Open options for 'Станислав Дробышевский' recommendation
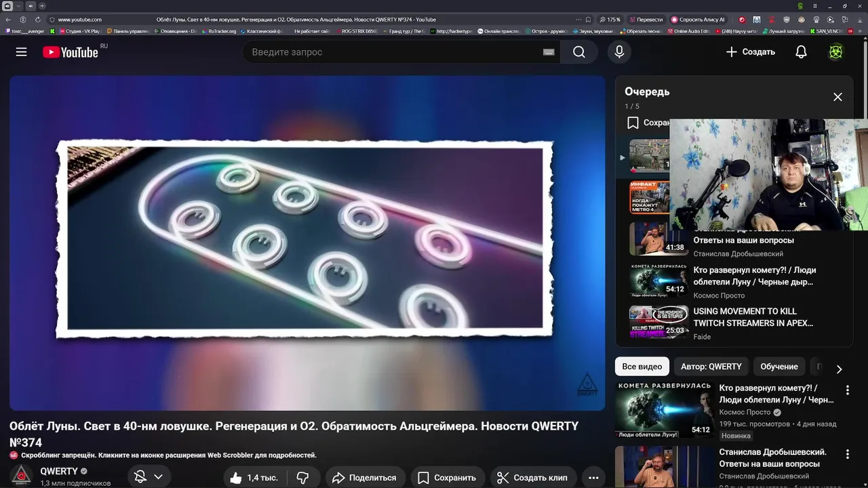This screenshot has height=488, width=868. click(x=847, y=454)
